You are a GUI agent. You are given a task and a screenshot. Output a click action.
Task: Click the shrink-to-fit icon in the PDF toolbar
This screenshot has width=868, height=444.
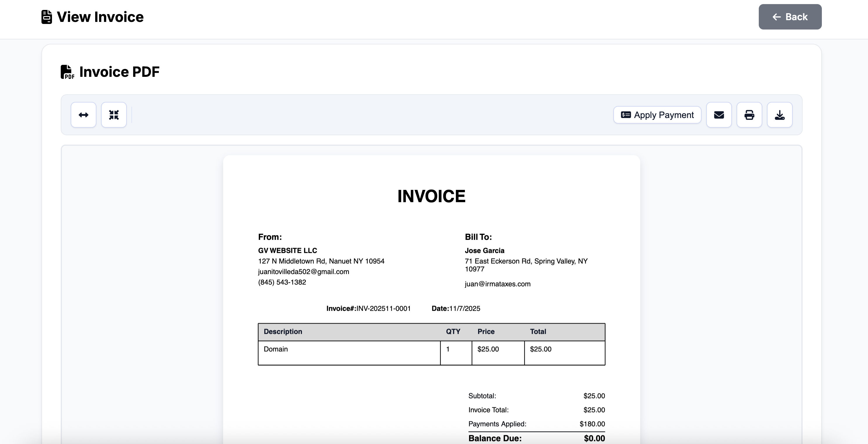click(x=114, y=115)
